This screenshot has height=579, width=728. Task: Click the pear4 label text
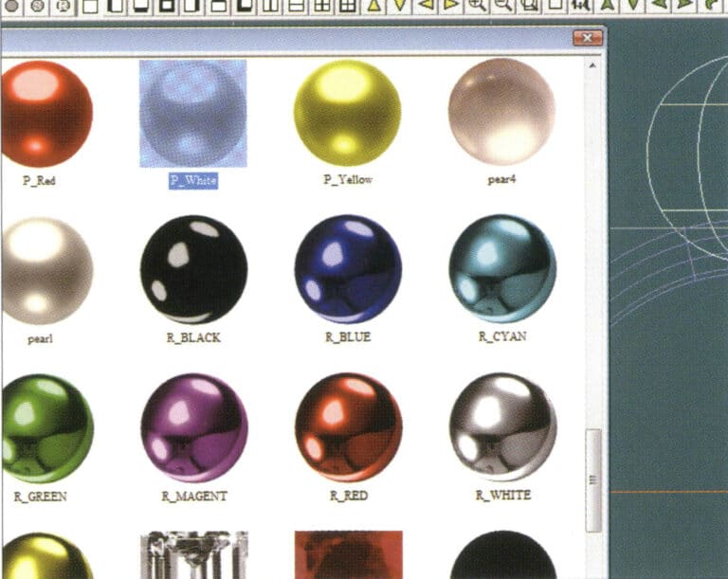tap(501, 179)
